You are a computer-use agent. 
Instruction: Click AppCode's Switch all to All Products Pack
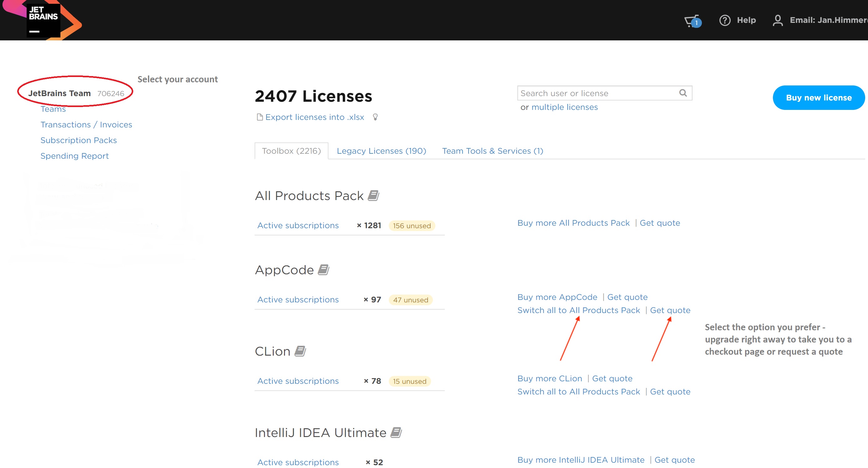pos(579,310)
